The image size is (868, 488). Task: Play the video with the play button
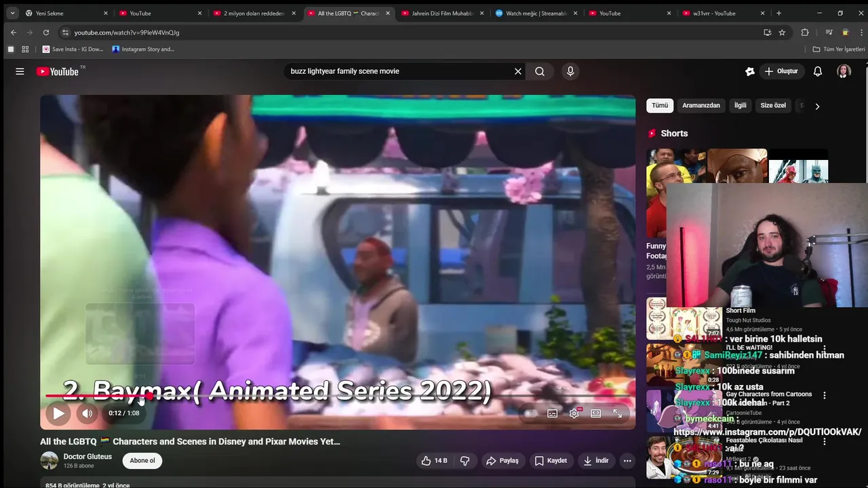point(58,413)
